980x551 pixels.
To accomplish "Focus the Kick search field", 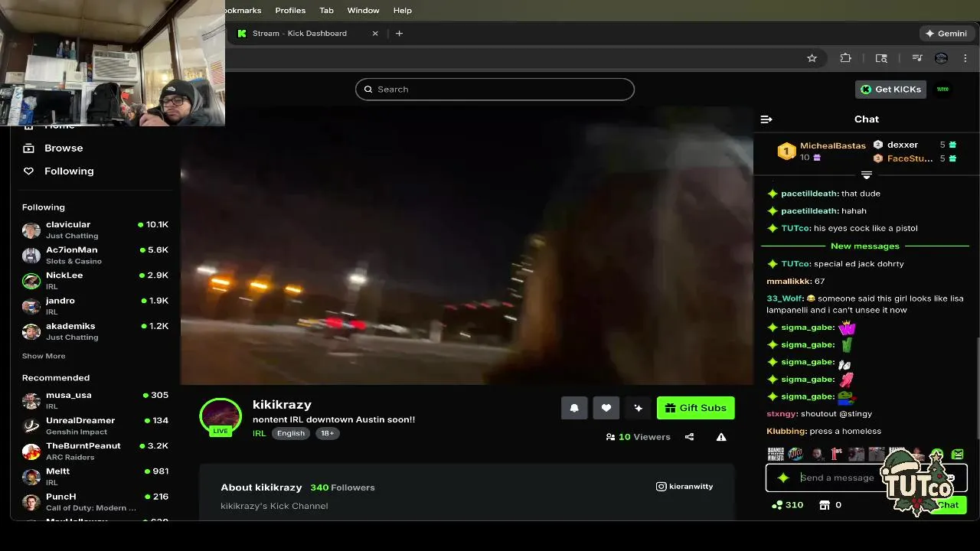I will 495,90.
